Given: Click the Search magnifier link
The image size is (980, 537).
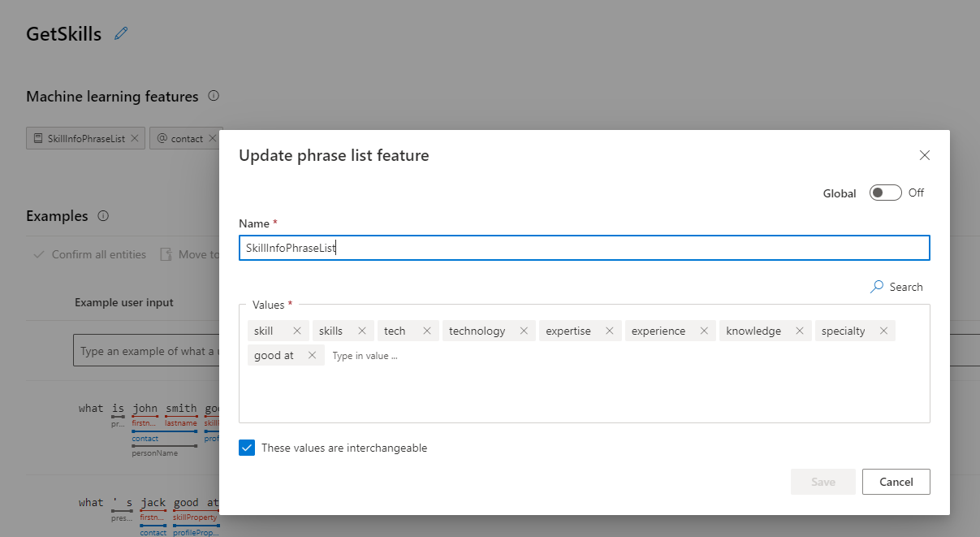Looking at the screenshot, I should (x=896, y=287).
